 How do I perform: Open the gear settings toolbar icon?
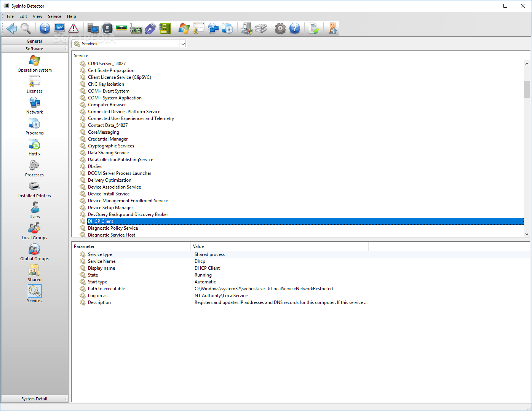[x=280, y=28]
